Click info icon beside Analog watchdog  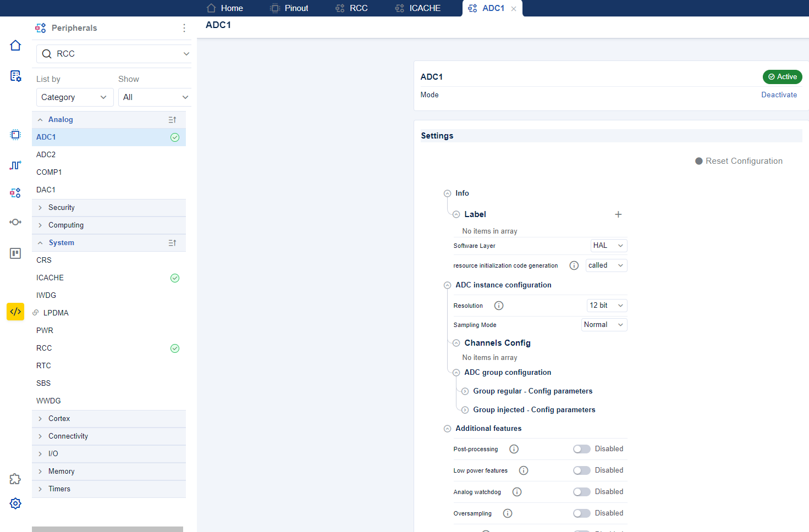[517, 492]
